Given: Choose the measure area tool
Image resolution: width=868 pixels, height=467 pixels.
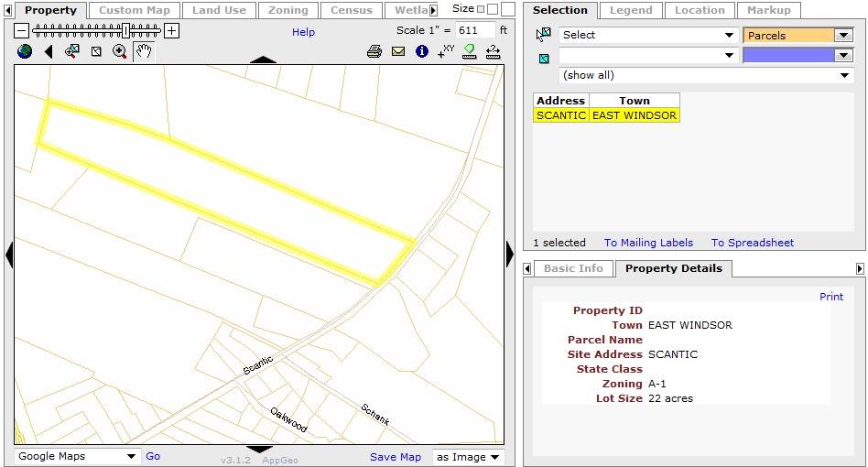Looking at the screenshot, I should pyautogui.click(x=470, y=51).
